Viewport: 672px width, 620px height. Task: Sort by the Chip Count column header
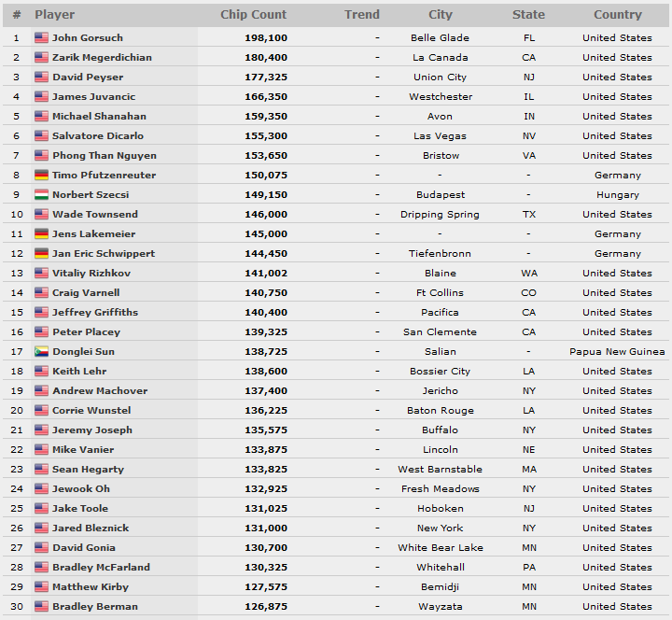(253, 15)
